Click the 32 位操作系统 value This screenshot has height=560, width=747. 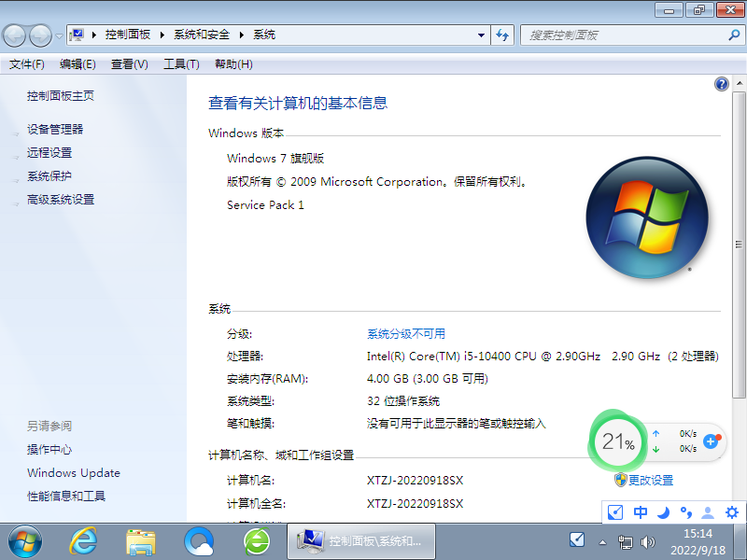coord(403,401)
